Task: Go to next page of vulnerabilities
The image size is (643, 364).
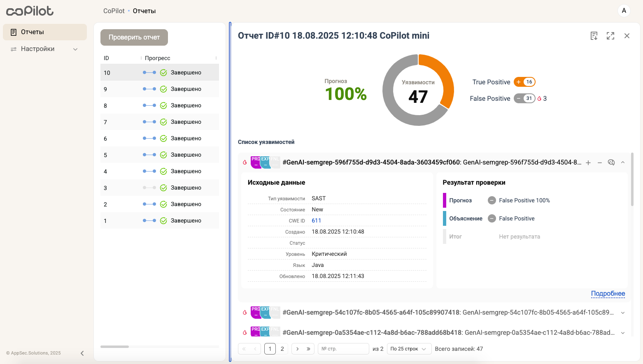Action: (x=297, y=349)
